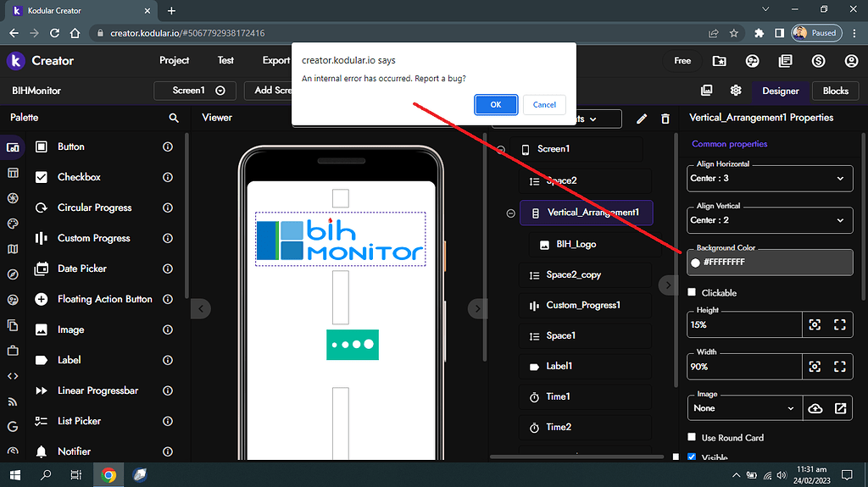Open My Projects folder icon
The image size is (868, 487).
point(719,61)
